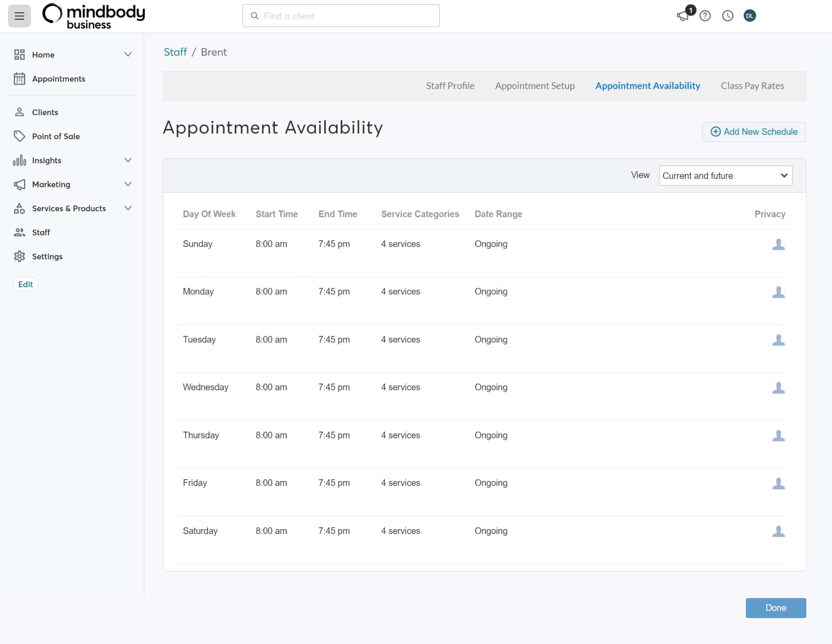Open the Sunday schedule row
Viewport: 832px width, 644px height.
point(481,253)
